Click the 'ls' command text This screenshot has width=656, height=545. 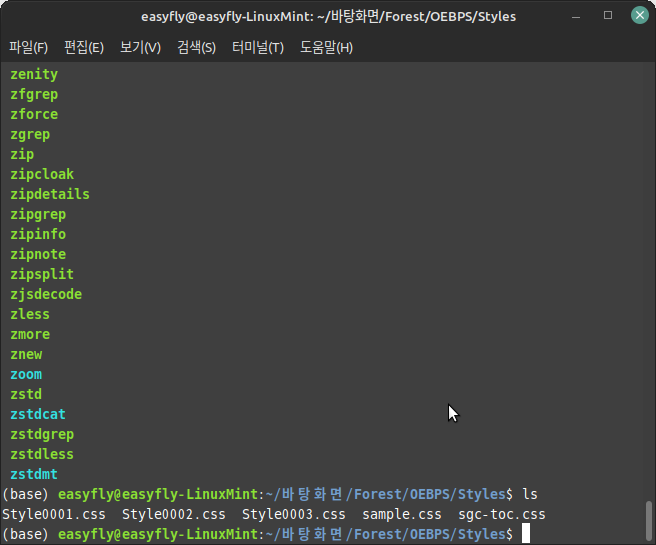(530, 494)
